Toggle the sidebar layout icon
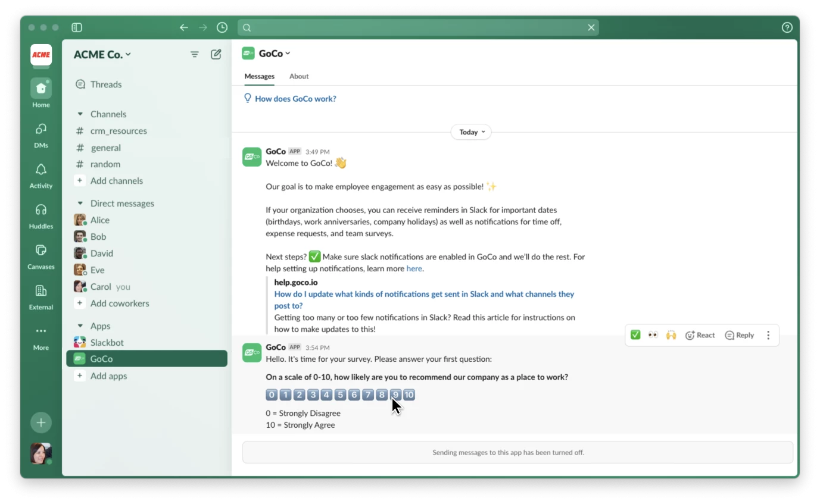Image resolution: width=820 pixels, height=504 pixels. point(77,27)
